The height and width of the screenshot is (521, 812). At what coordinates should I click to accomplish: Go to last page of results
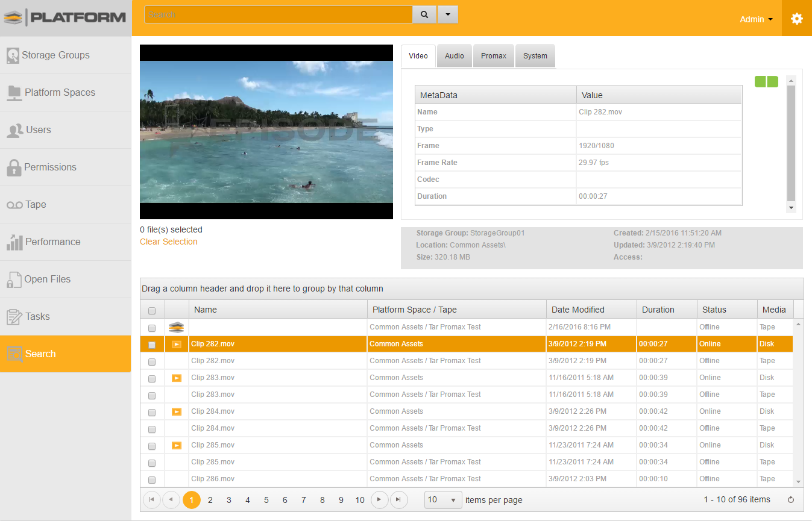(398, 500)
